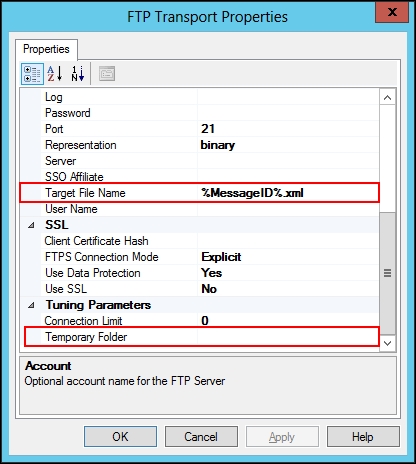Confirm with the OK button
This screenshot has height=464, width=416.
coord(120,437)
